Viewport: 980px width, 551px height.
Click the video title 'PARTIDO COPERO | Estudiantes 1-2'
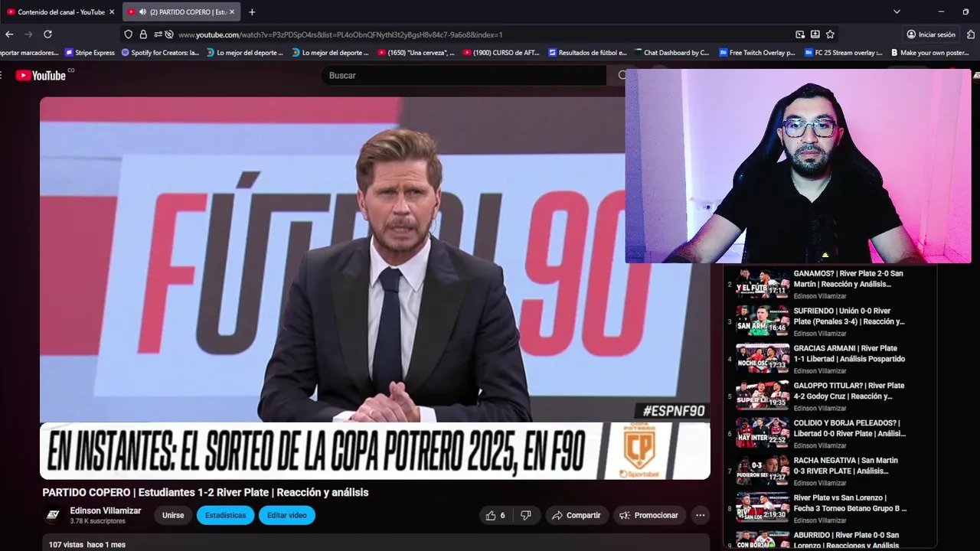(x=205, y=493)
